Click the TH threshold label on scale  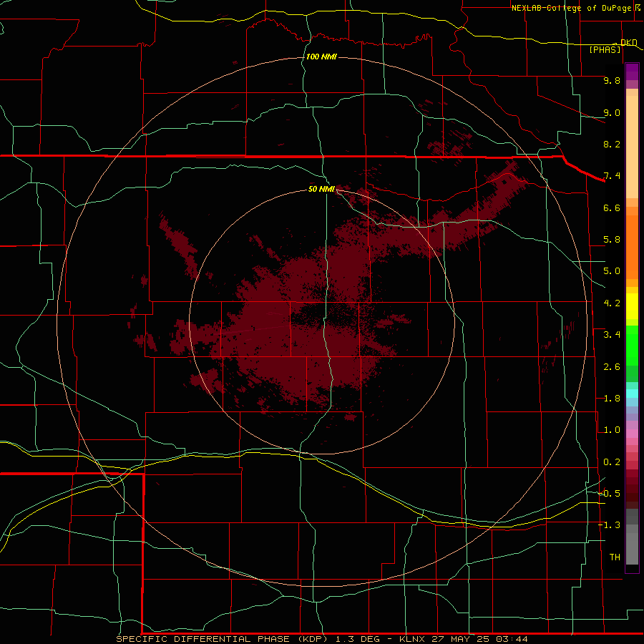coord(615,557)
